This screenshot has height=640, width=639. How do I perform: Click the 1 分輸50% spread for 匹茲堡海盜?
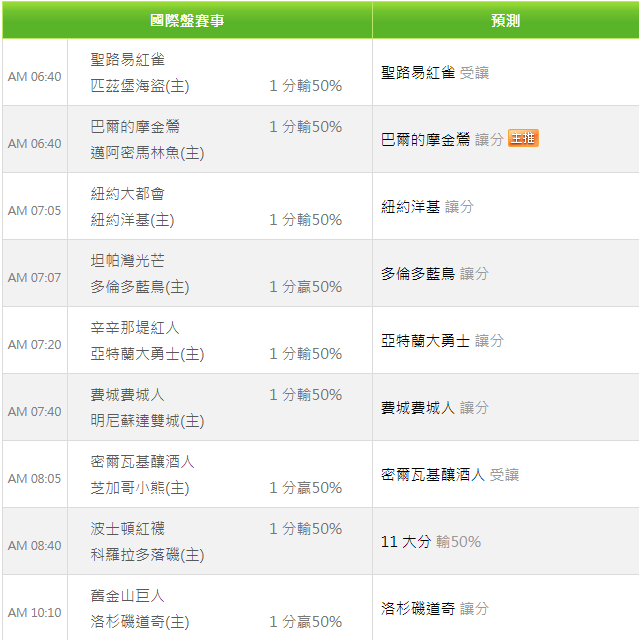306,86
